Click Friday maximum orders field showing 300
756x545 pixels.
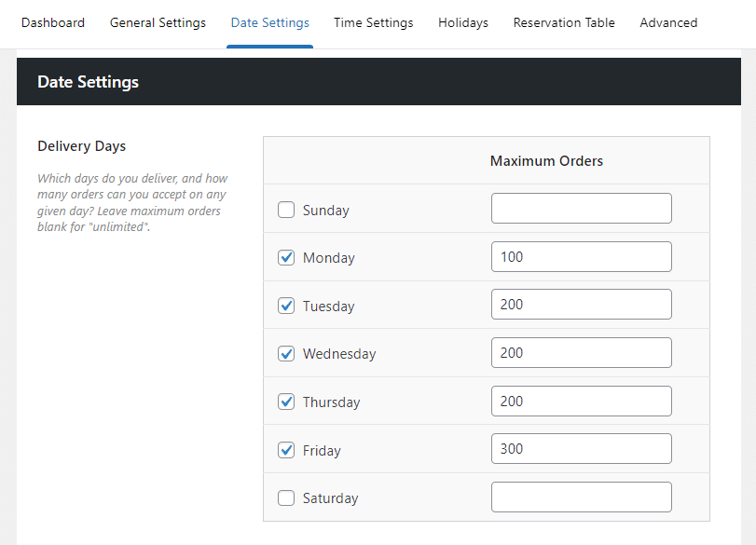(581, 449)
